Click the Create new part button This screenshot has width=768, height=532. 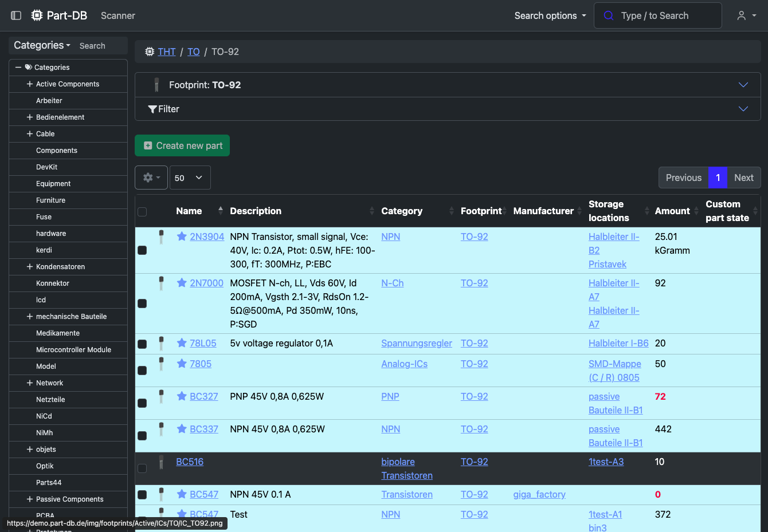[182, 145]
